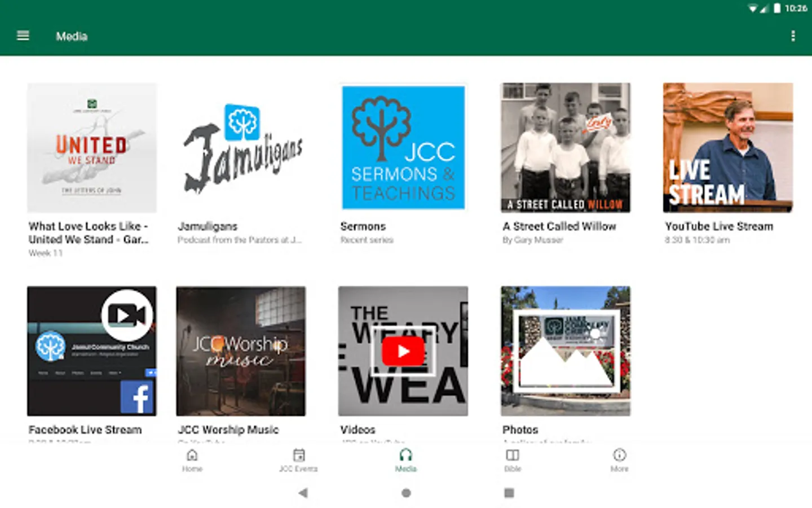This screenshot has width=812, height=508.
Task: Tap the More info icon
Action: 619,455
